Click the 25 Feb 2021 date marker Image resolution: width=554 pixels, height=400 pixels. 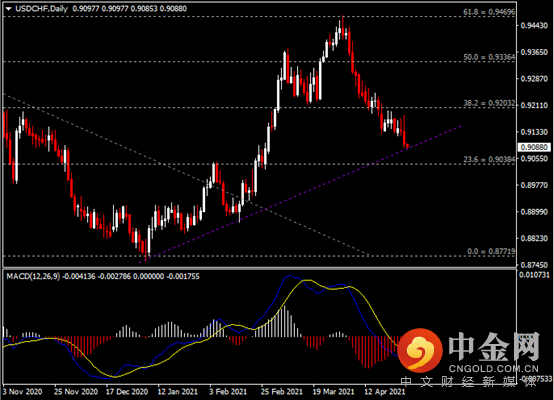coord(282,392)
